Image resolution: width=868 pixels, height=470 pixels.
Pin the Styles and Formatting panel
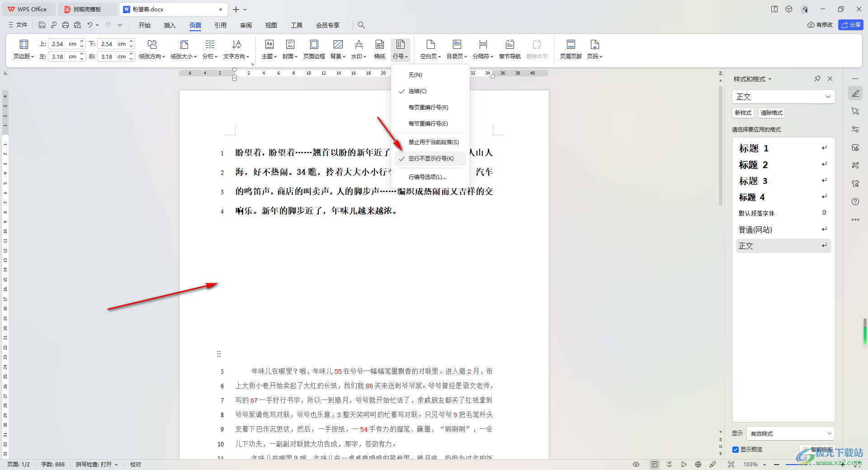[x=817, y=79]
